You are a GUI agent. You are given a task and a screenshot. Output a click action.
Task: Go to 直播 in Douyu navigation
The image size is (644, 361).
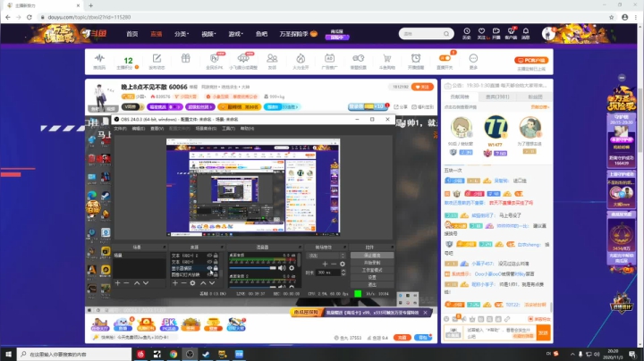156,34
